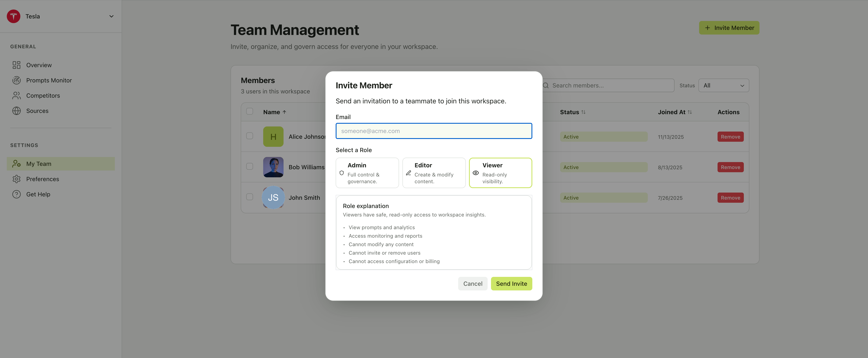
Task: Click the Competitors people icon in sidebar
Action: point(17,95)
